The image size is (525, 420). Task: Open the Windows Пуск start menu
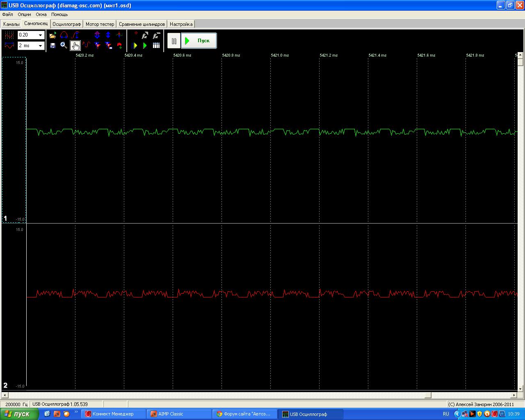point(20,414)
